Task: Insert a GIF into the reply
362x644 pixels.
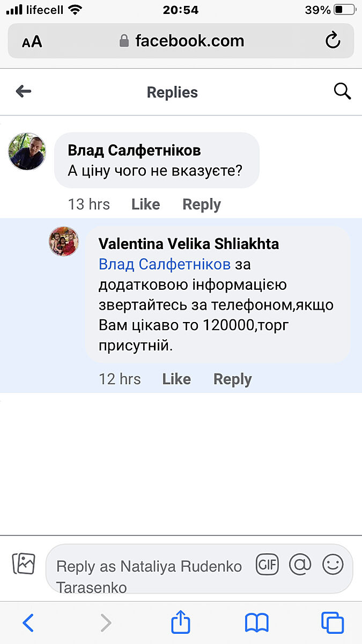Action: tap(267, 564)
